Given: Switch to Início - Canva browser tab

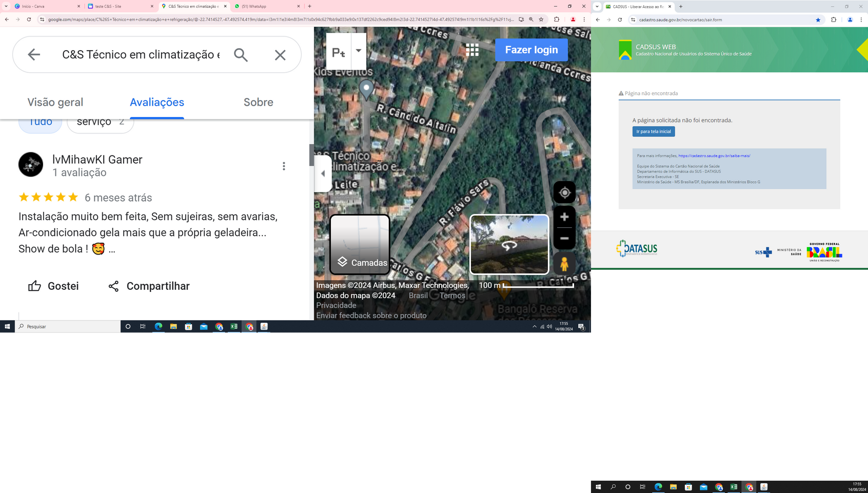Looking at the screenshot, I should (46, 6).
